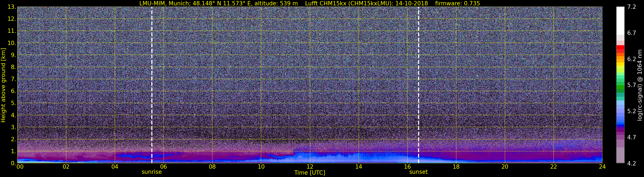Click height axis tick '1.'
644x177 pixels.
(x=13, y=151)
